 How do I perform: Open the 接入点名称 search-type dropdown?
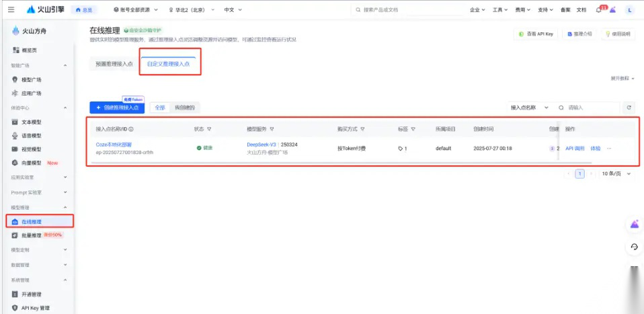click(530, 108)
